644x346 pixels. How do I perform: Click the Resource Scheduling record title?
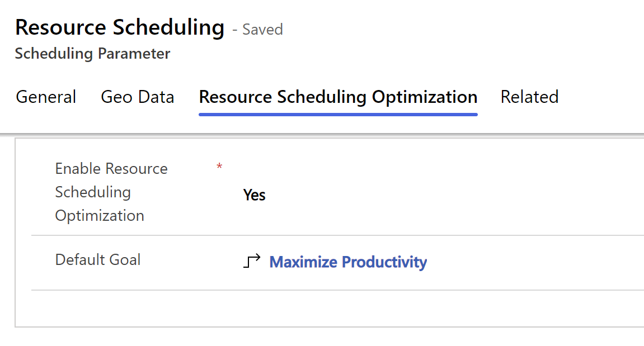(x=120, y=27)
